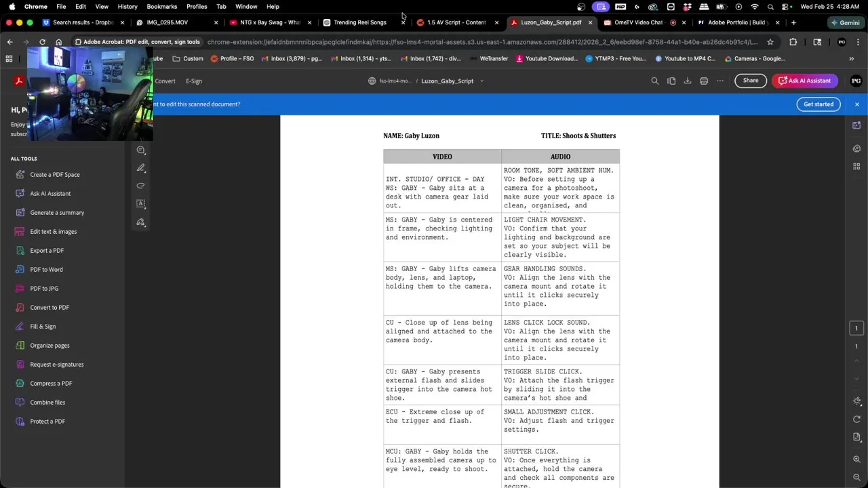Open macOS Control Center icon
The width and height of the screenshot is (868, 488).
pos(787,7)
